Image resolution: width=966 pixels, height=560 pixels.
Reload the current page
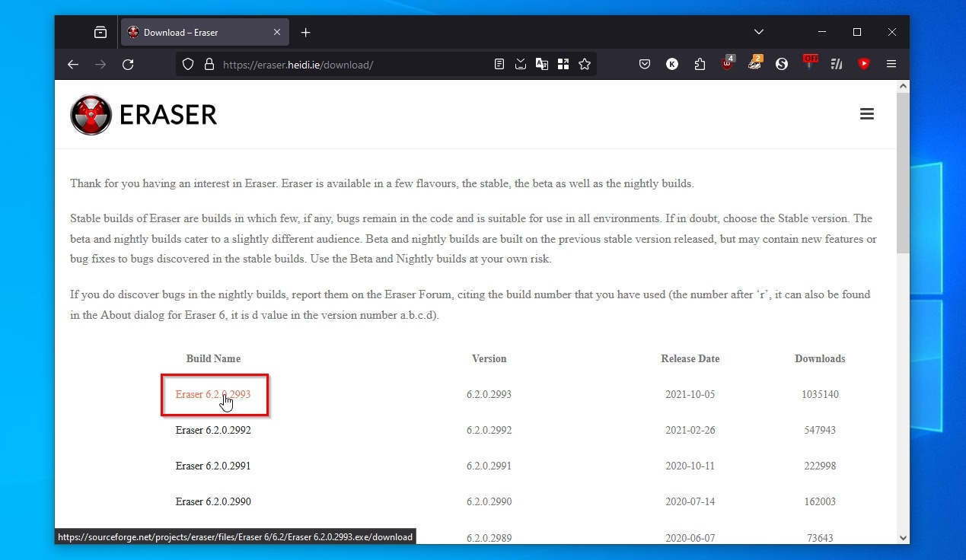coord(128,65)
